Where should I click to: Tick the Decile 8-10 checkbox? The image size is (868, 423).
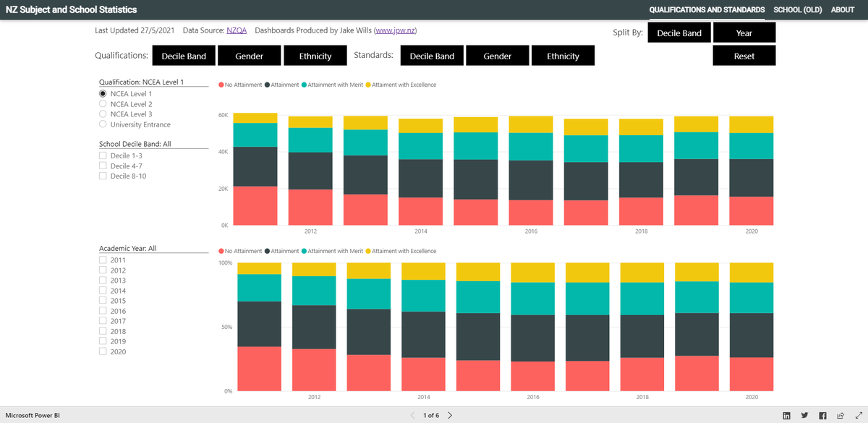[x=103, y=176]
